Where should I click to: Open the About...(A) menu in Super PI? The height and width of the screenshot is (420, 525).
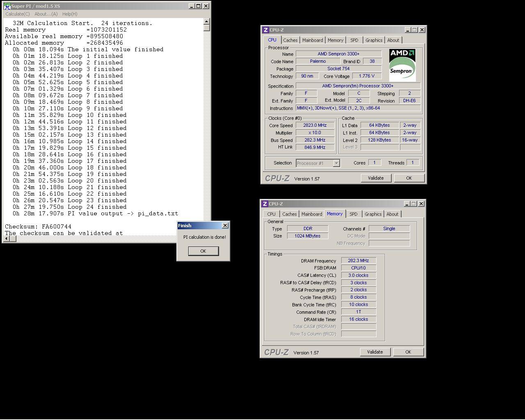coord(46,14)
